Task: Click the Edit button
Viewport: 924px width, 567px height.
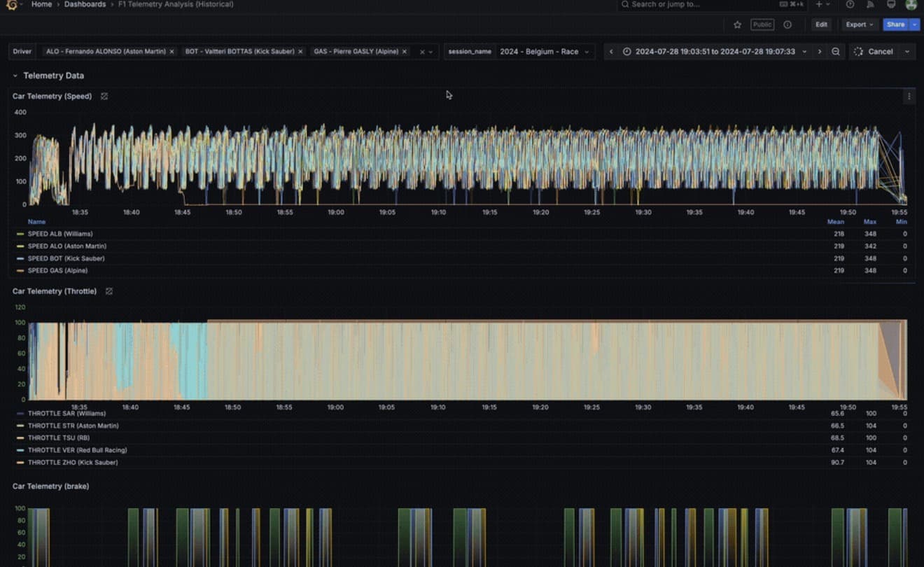Action: pos(820,24)
